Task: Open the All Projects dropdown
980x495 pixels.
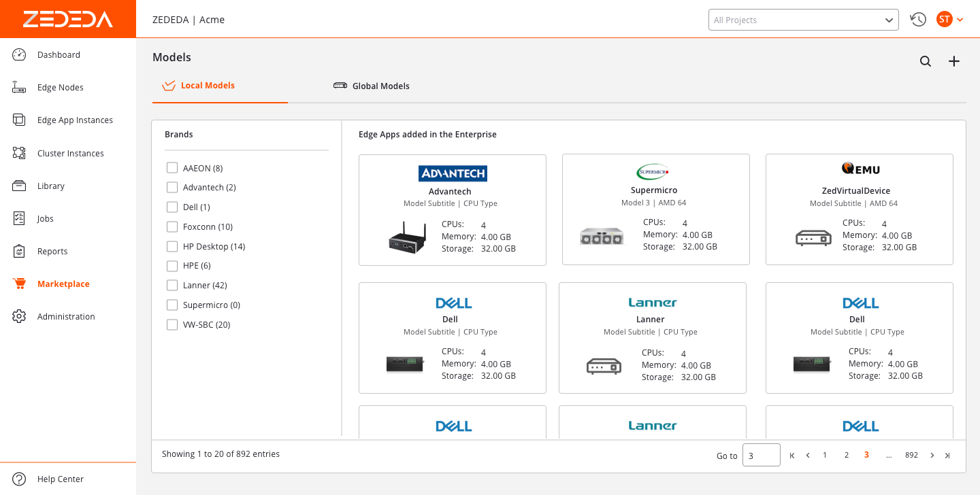Action: [x=803, y=20]
